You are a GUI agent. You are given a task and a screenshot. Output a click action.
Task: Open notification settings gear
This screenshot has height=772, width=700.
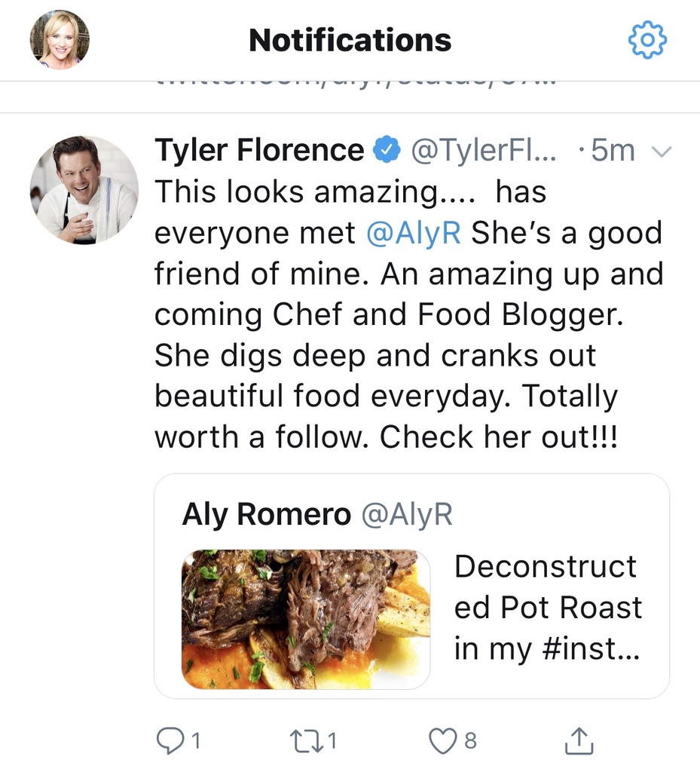647,40
